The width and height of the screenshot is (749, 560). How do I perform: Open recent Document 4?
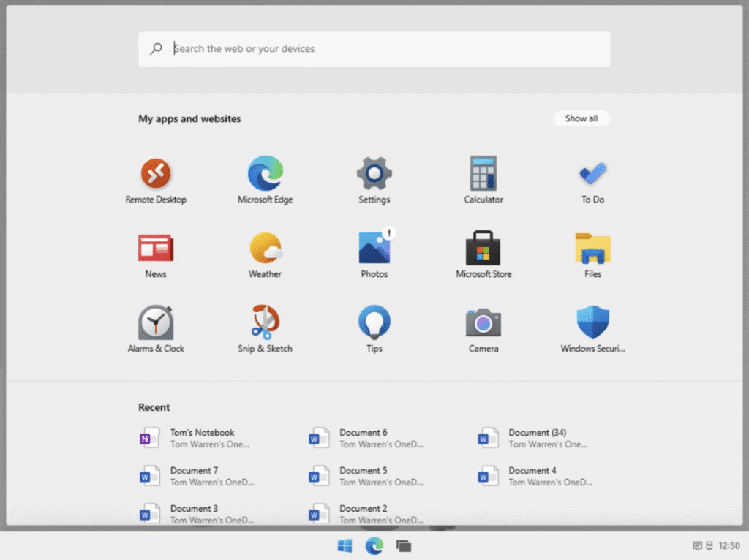pyautogui.click(x=535, y=476)
